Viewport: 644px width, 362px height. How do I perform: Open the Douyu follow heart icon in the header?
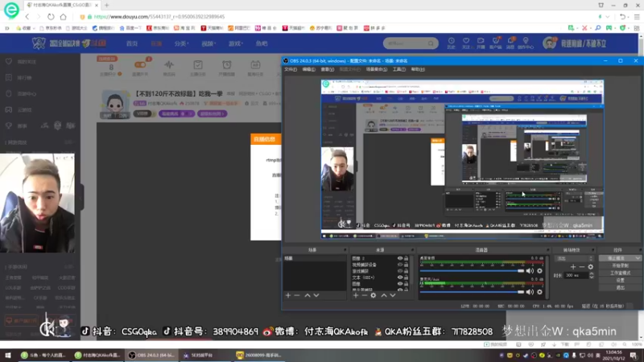[x=466, y=43]
